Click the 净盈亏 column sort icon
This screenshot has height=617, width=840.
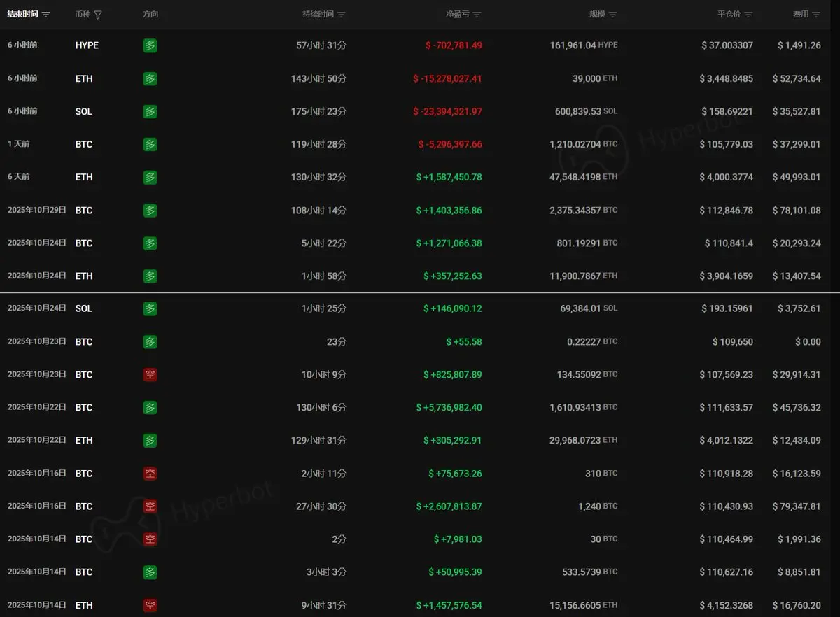(477, 15)
